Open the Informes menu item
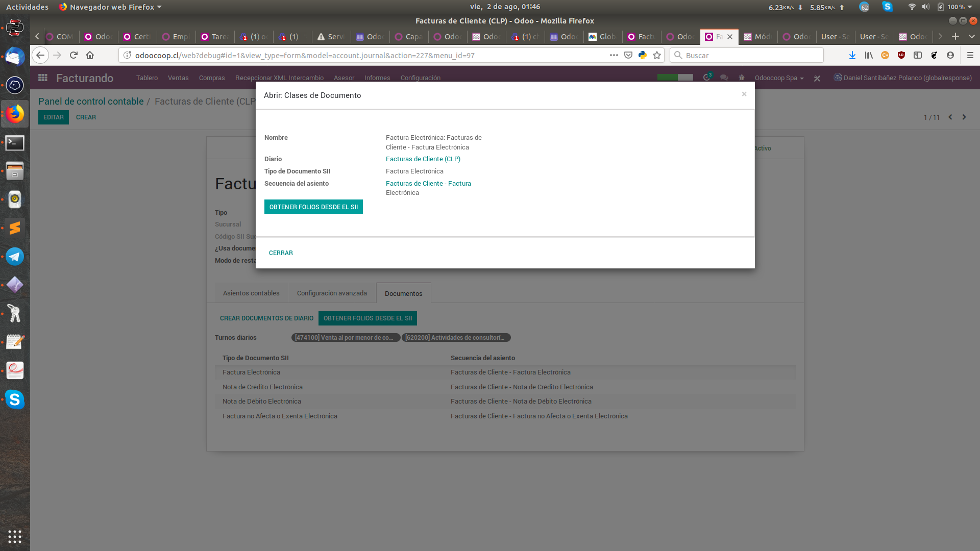Image resolution: width=980 pixels, height=551 pixels. 377,78
